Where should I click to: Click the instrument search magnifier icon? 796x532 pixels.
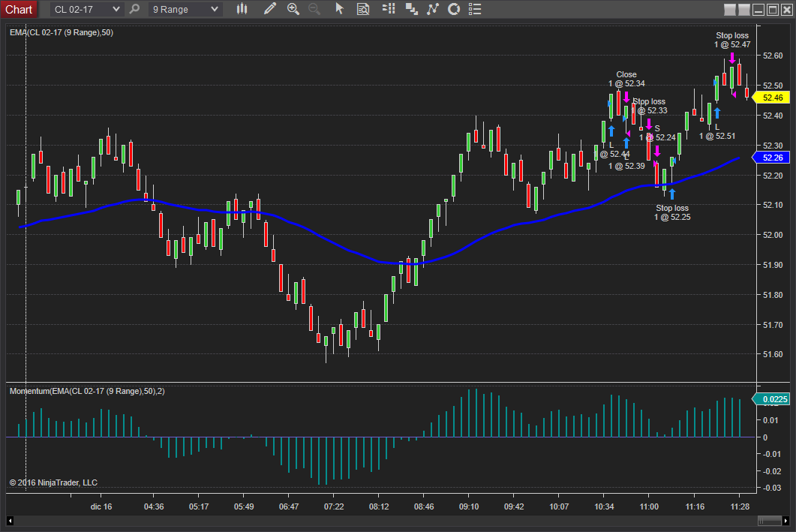coord(134,9)
